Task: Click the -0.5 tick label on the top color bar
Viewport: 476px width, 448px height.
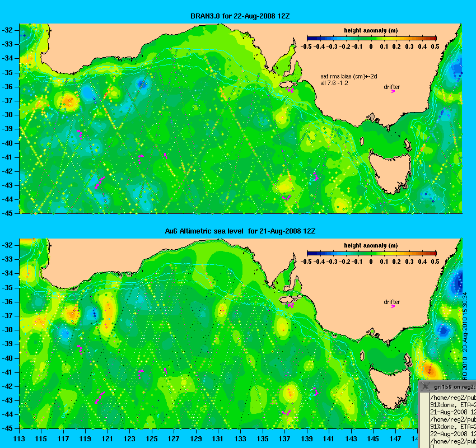Action: [x=306, y=46]
